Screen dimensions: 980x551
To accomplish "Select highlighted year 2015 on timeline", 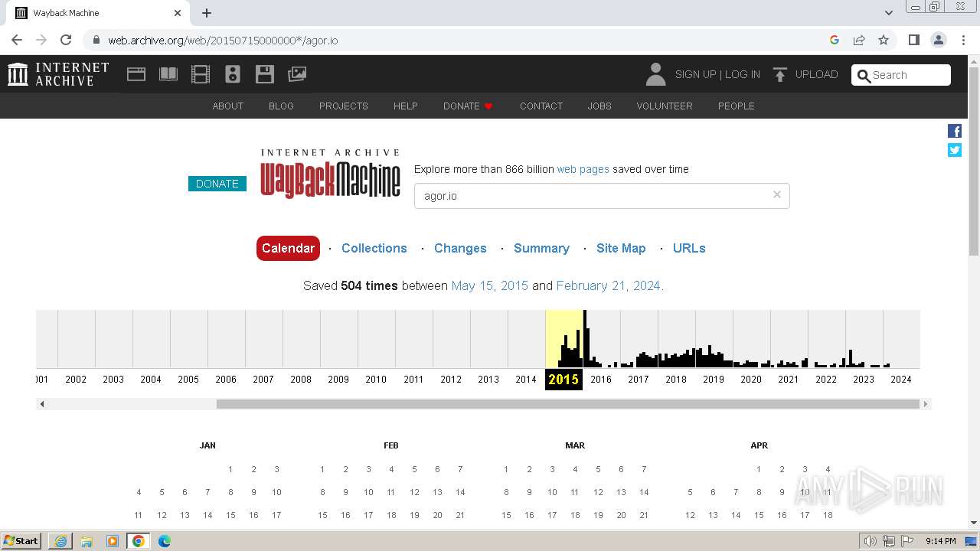I will tap(563, 379).
